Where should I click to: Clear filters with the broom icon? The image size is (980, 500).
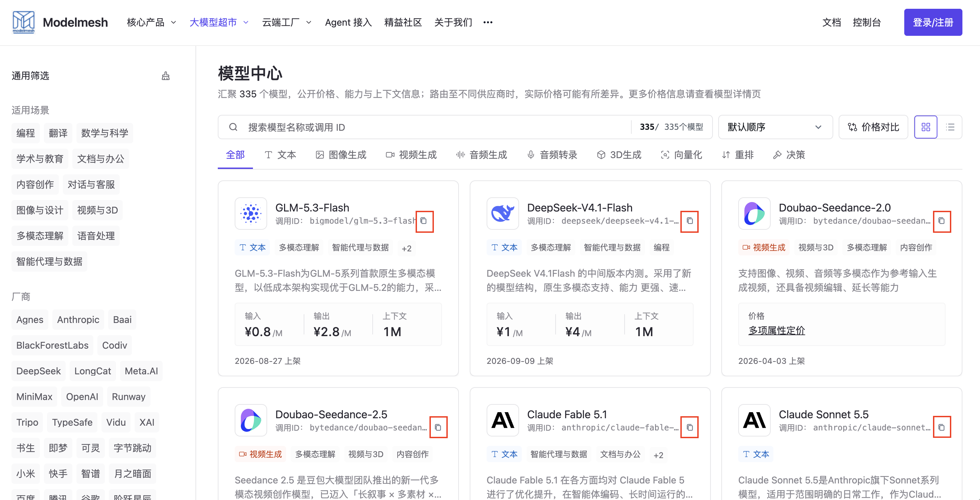point(165,76)
